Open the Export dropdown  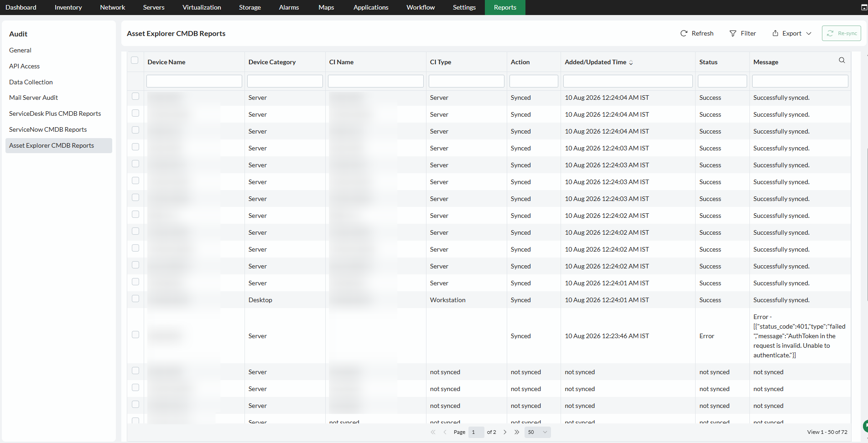(x=792, y=33)
